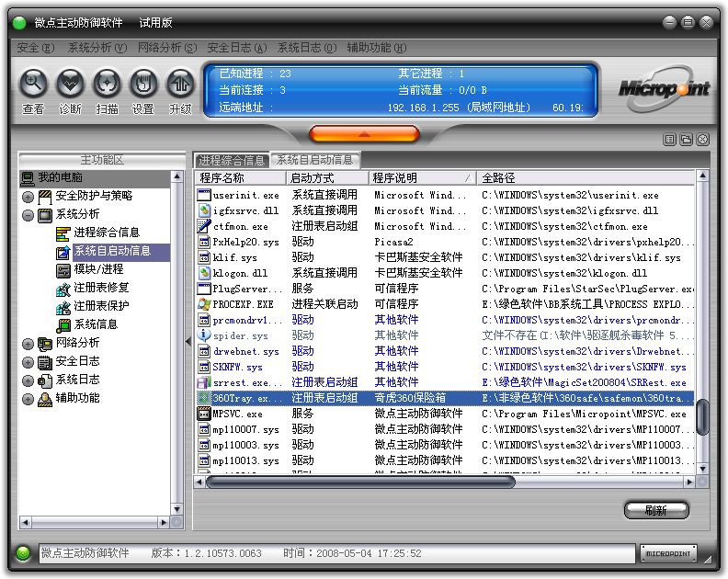Click the restore panel icon beside list icon

[687, 140]
